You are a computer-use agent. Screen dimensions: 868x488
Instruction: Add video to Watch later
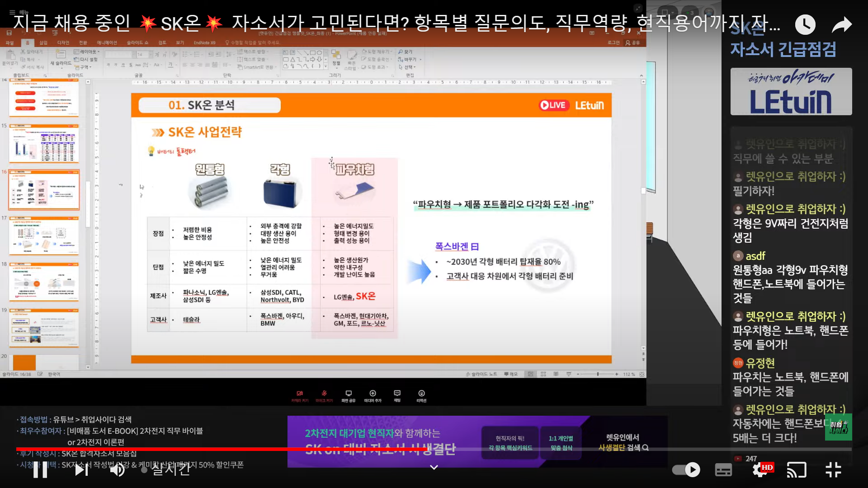pyautogui.click(x=805, y=24)
